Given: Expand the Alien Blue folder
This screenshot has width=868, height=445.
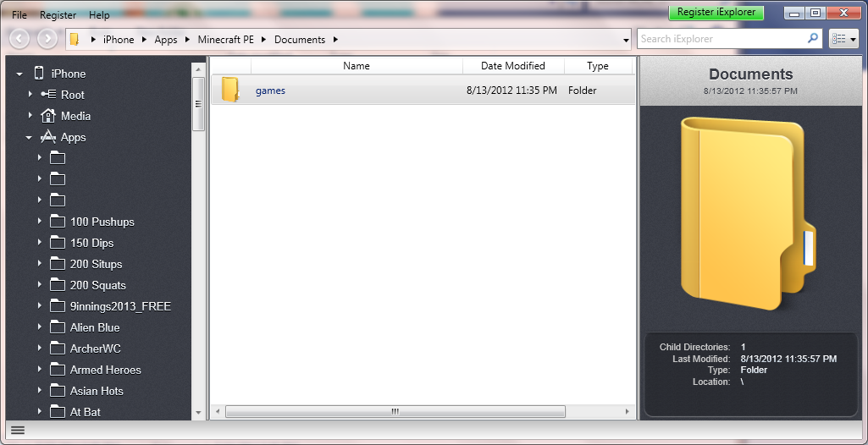Looking at the screenshot, I should coord(39,327).
